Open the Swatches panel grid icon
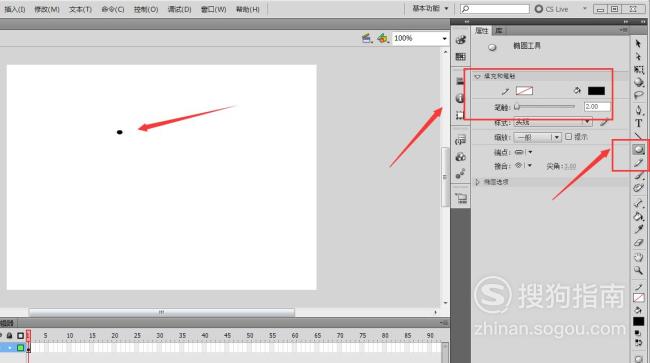 coord(461,57)
